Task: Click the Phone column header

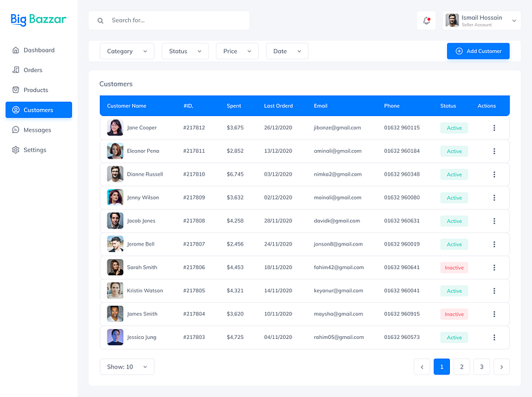Action: [x=391, y=106]
